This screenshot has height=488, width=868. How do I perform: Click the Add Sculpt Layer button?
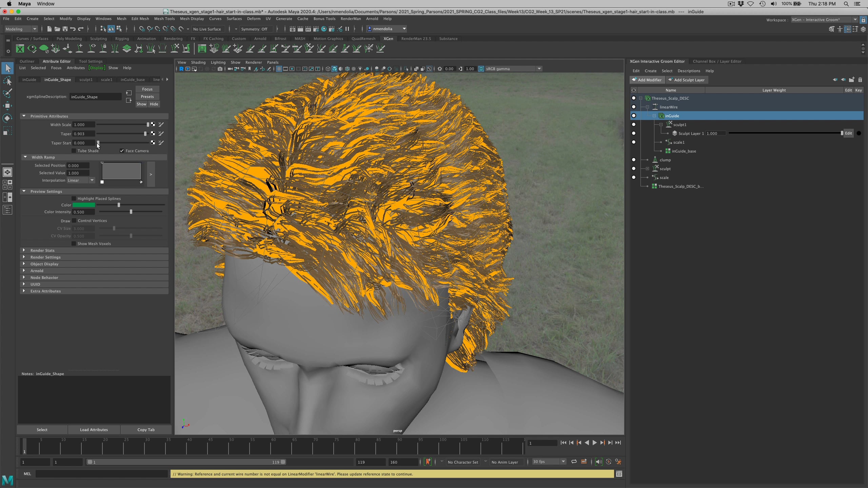[687, 80]
